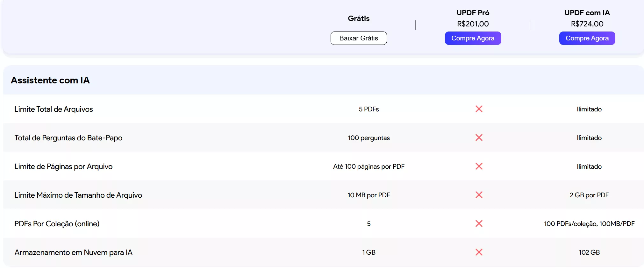Click the Total de Perguntas do Bate-Papo label
Image resolution: width=644 pixels, height=268 pixels.
click(68, 138)
